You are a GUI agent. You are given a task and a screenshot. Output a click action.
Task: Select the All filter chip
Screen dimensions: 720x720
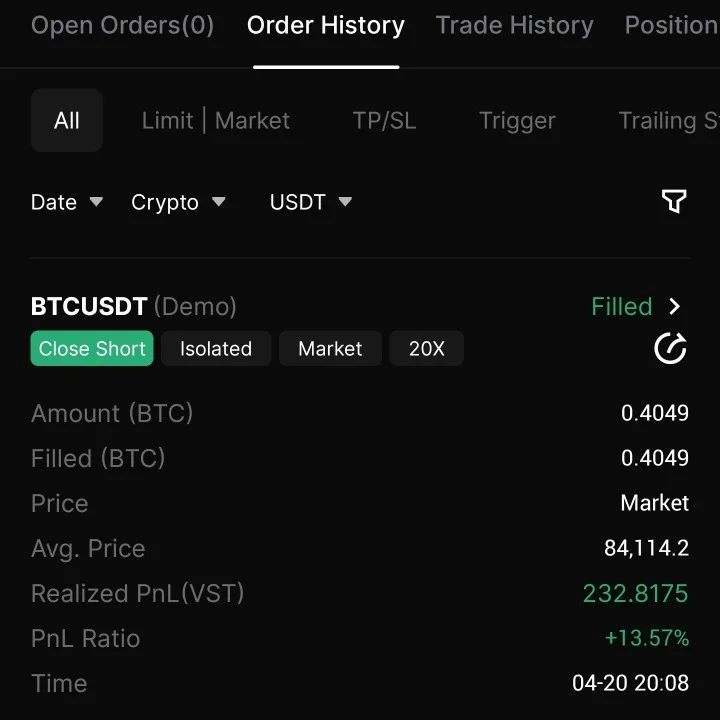(67, 121)
